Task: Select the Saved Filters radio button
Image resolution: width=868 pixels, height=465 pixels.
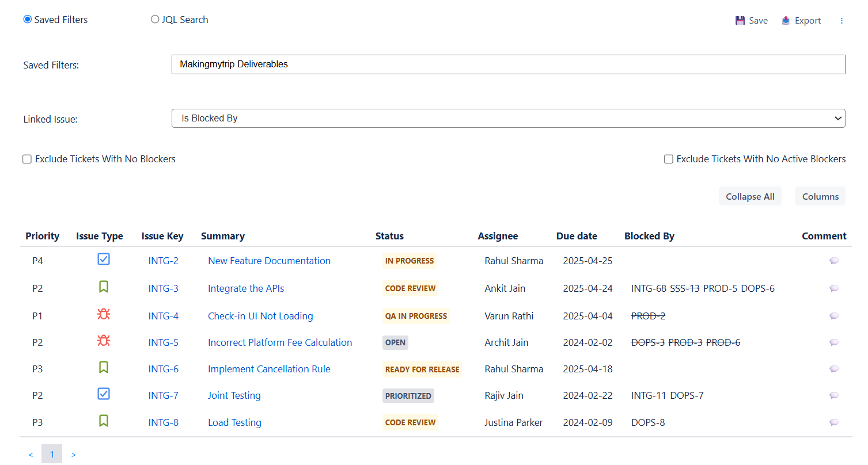Action: coord(27,20)
